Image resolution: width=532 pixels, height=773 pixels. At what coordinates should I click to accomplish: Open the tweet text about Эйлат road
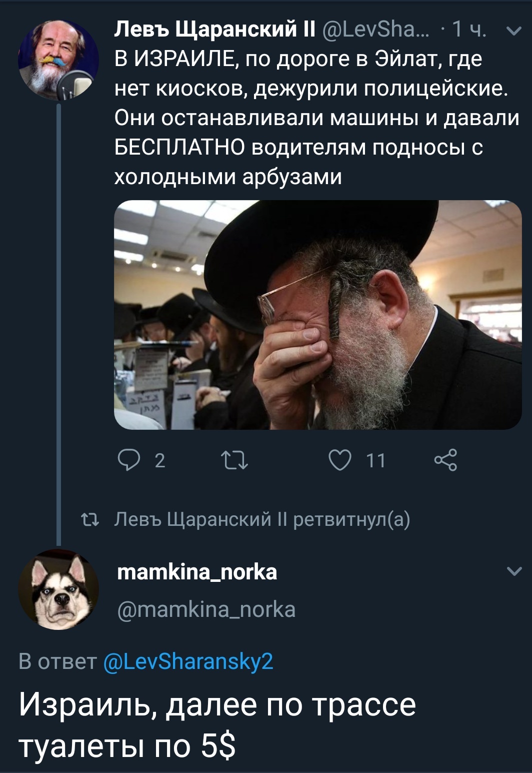pos(317,118)
